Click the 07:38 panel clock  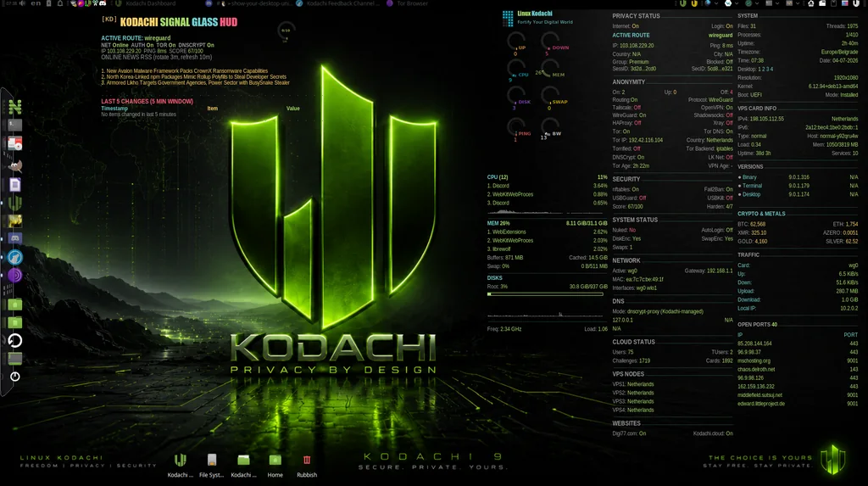click(x=10, y=3)
